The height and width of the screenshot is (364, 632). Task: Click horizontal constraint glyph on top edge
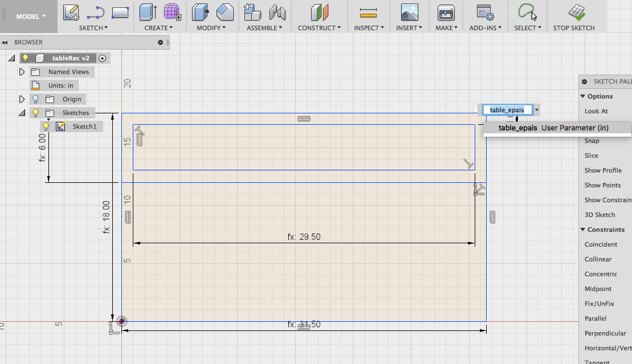304,119
